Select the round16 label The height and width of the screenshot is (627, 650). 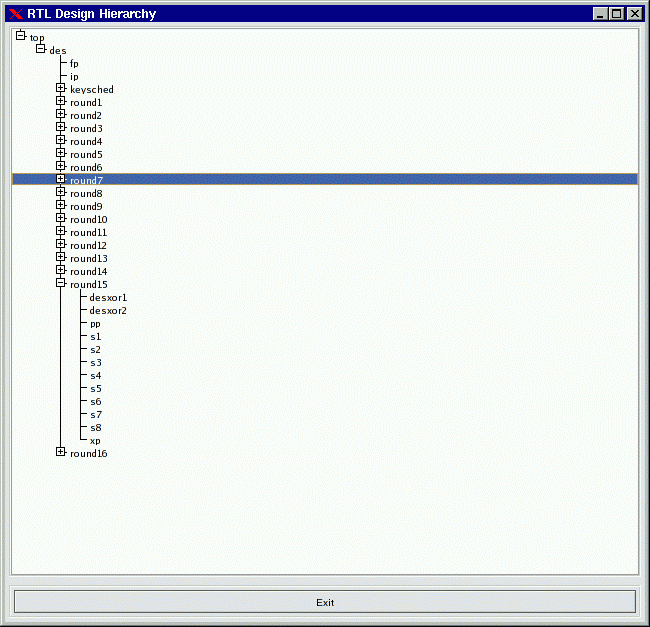[x=89, y=453]
